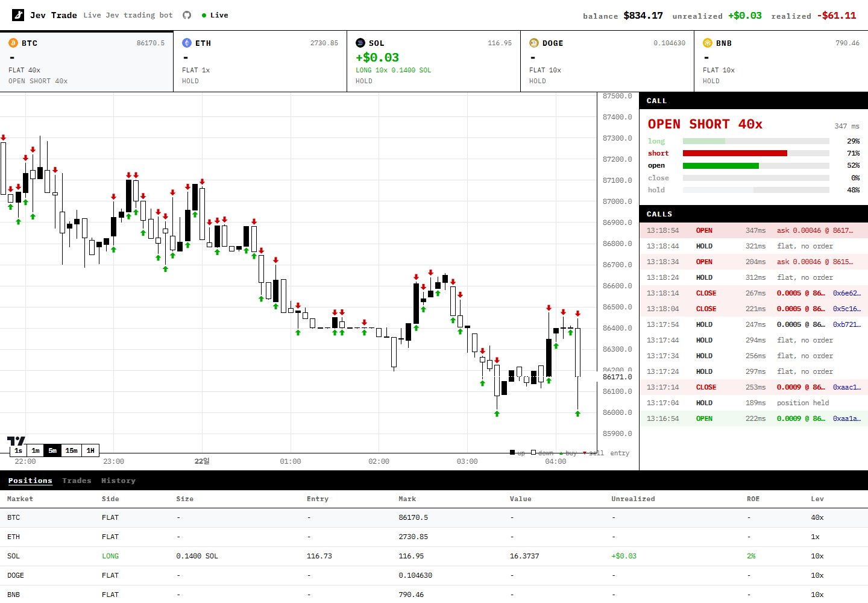Image resolution: width=868 pixels, height=603 pixels.
Task: Switch chart to 1s timeframe
Action: (x=19, y=450)
